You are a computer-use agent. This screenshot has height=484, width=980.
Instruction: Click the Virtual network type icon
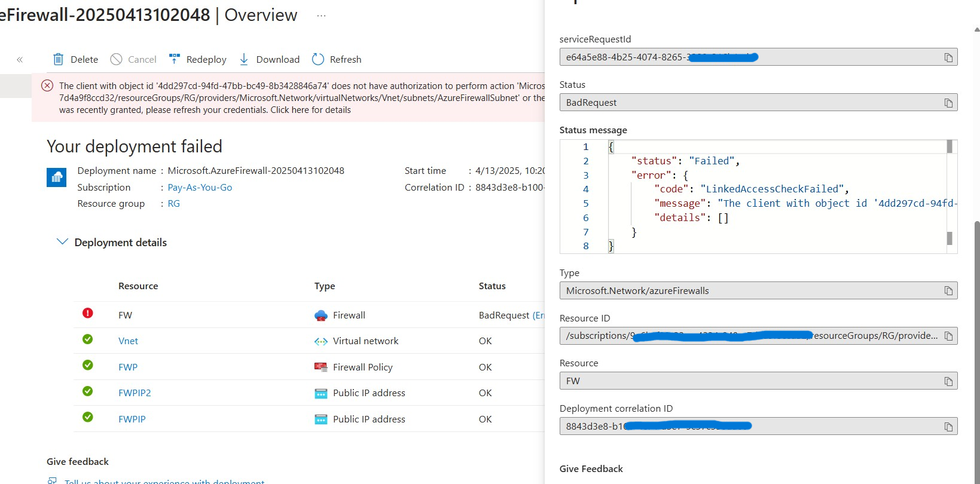click(321, 341)
